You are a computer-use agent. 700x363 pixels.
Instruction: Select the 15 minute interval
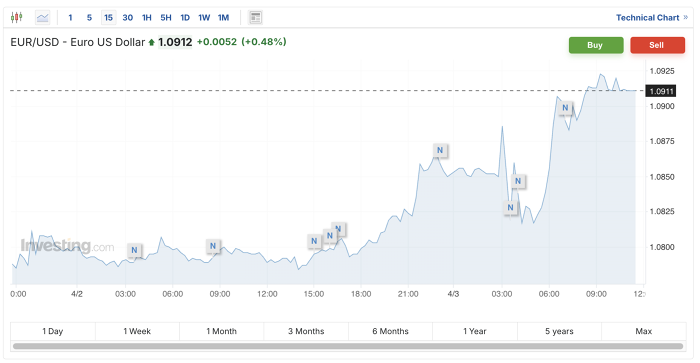[x=108, y=18]
